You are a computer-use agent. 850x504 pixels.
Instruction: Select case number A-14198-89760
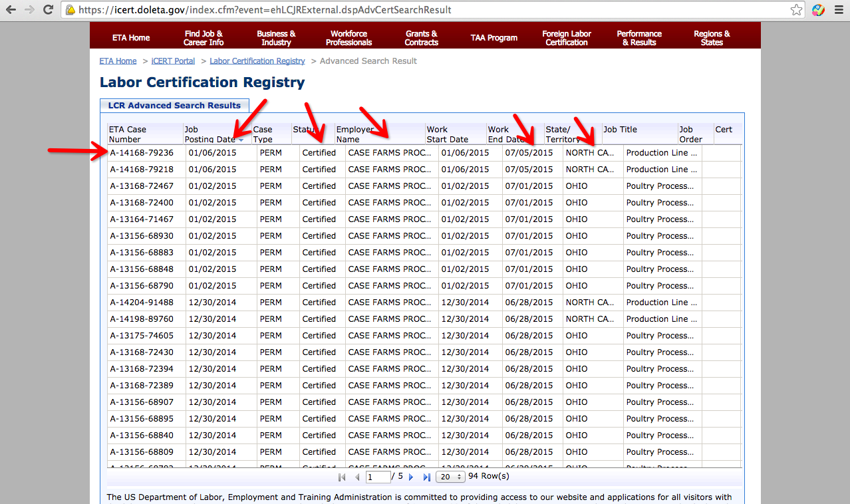coord(142,319)
